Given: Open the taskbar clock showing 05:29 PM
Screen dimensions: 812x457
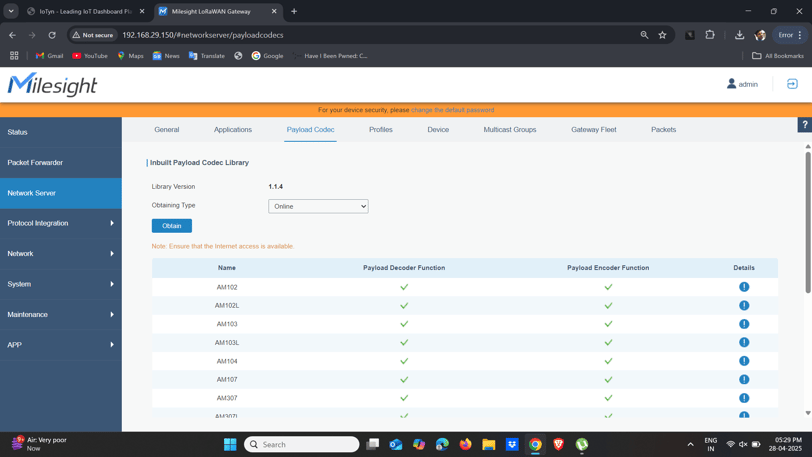Looking at the screenshot, I should tap(785, 445).
